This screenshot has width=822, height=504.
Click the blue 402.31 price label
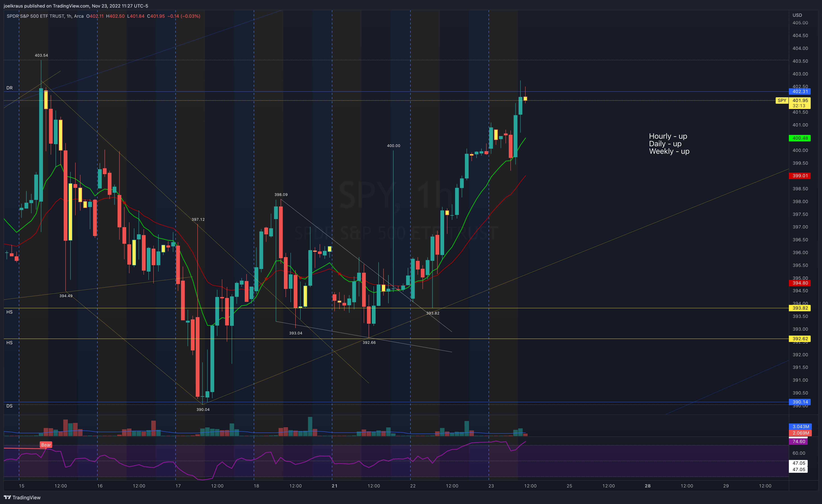point(800,91)
